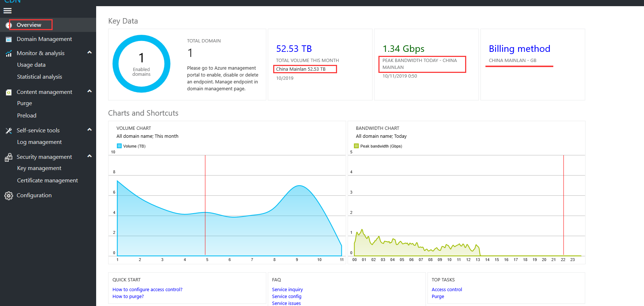Click the Security management lock icon
This screenshot has width=644, height=306.
[9, 157]
